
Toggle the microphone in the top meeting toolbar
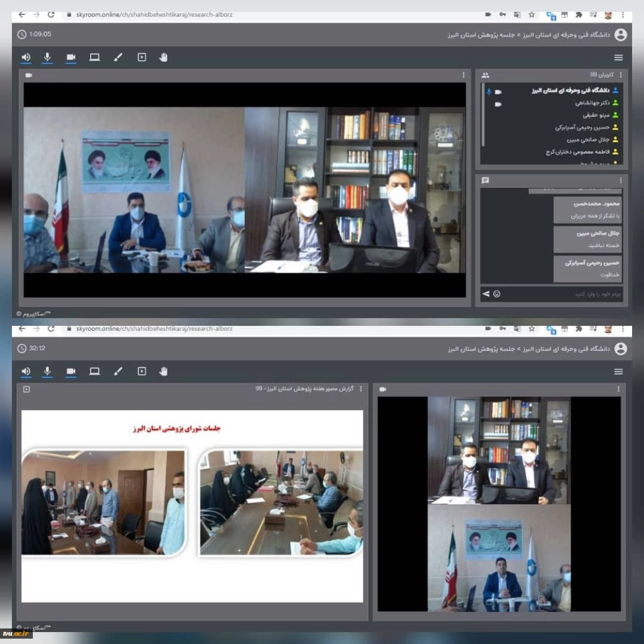48,57
